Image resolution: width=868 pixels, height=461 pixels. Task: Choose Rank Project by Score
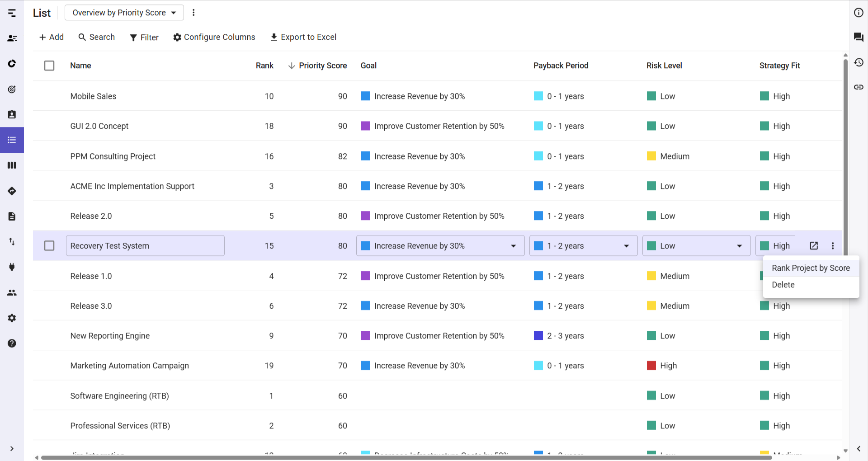pos(811,268)
